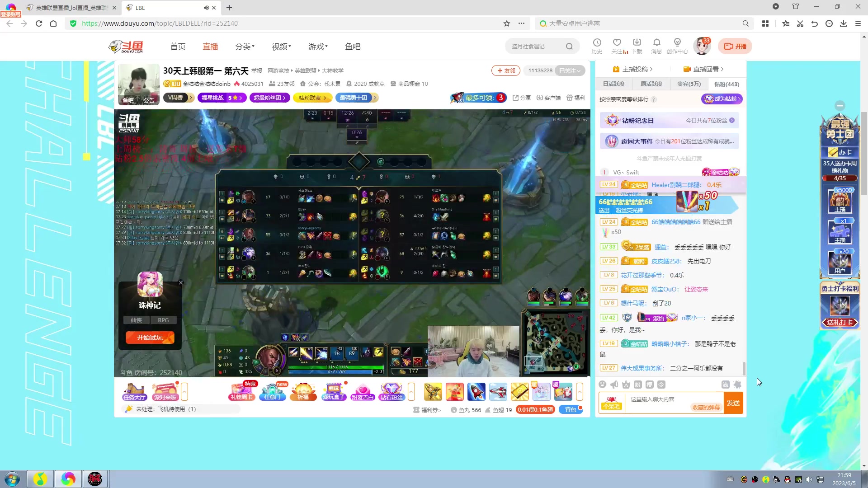Open the emoji picker in chat toolbar
This screenshot has width=868, height=488.
click(602, 385)
